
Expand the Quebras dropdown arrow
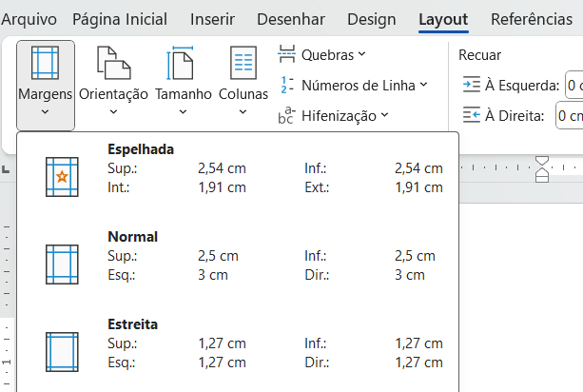[362, 55]
